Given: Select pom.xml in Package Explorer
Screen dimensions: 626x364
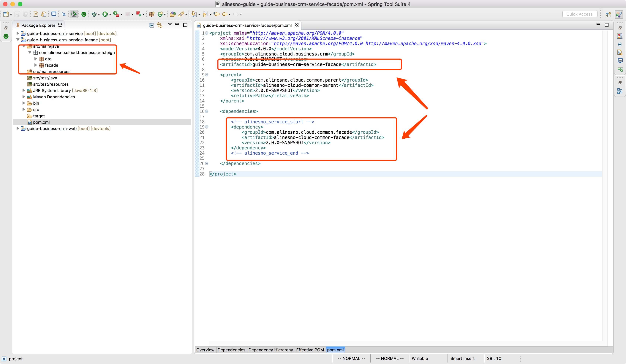Looking at the screenshot, I should click(x=41, y=122).
